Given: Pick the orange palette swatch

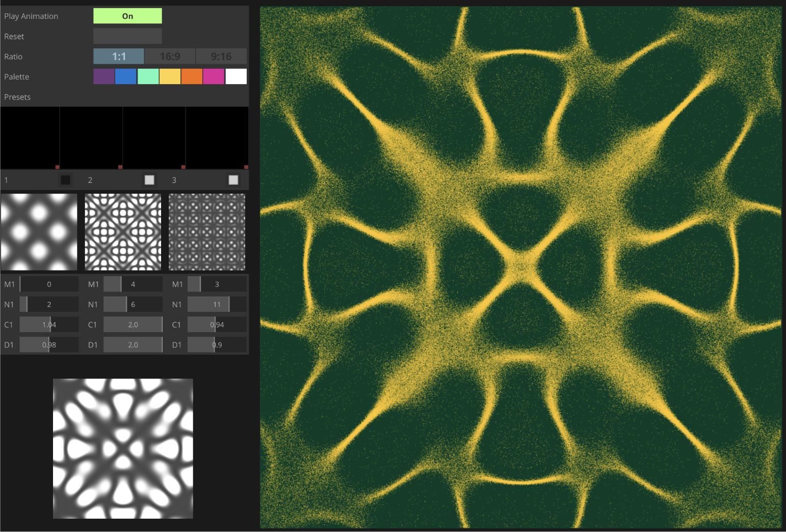Looking at the screenshot, I should (x=192, y=76).
